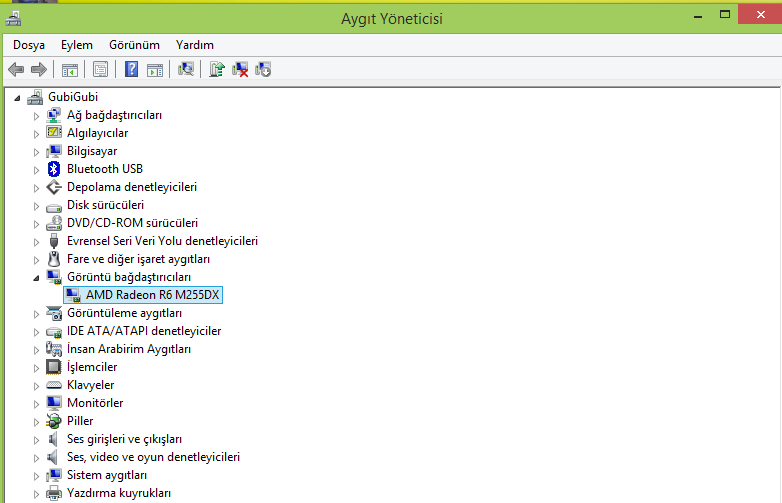782x503 pixels.
Task: Expand Sistem aygıtları node arrow
Action: click(36, 476)
